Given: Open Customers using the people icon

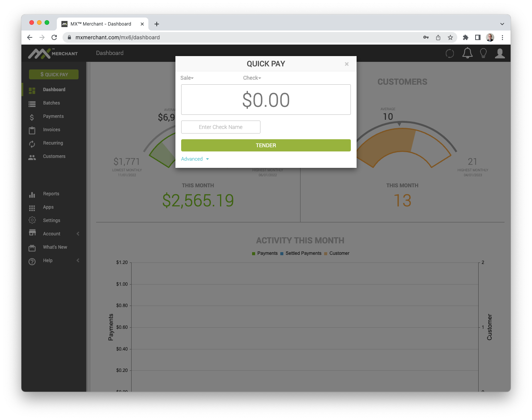Looking at the screenshot, I should tap(32, 156).
